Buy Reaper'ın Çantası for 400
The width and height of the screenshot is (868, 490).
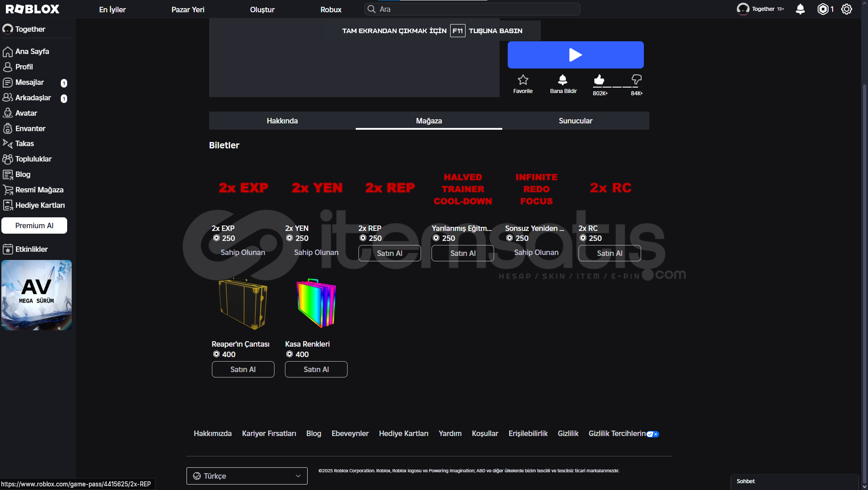(243, 369)
